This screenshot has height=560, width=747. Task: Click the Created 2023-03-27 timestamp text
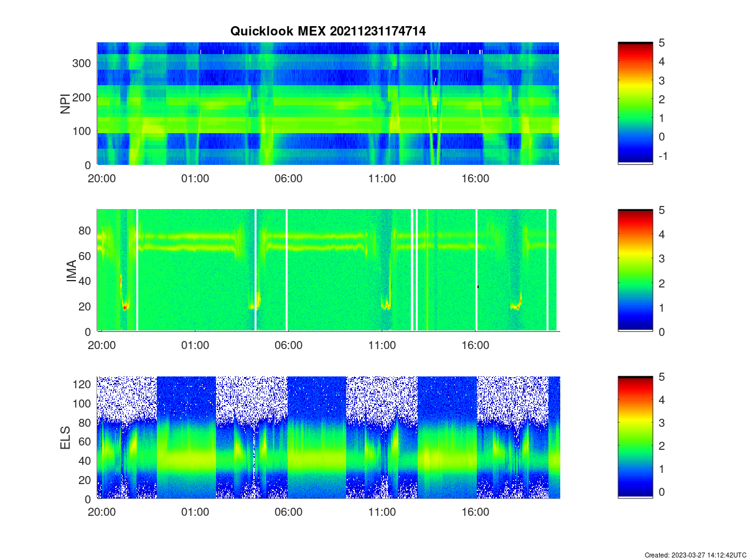(695, 554)
